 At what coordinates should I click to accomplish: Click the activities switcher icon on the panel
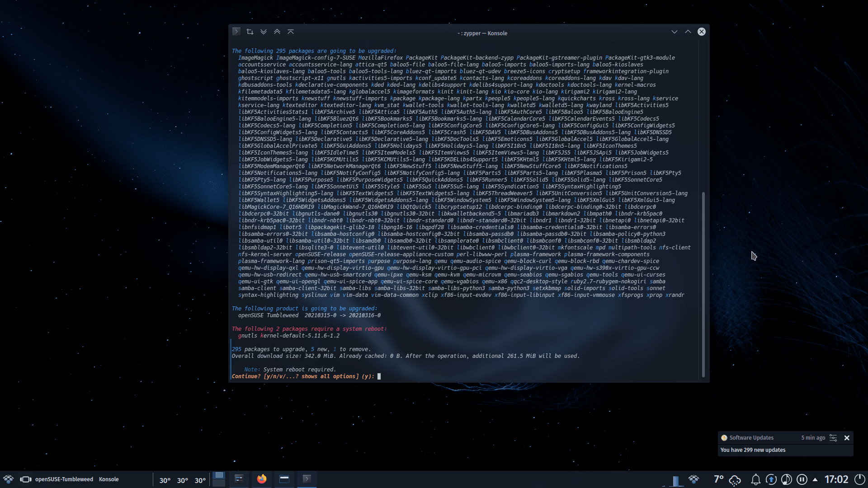click(26, 479)
